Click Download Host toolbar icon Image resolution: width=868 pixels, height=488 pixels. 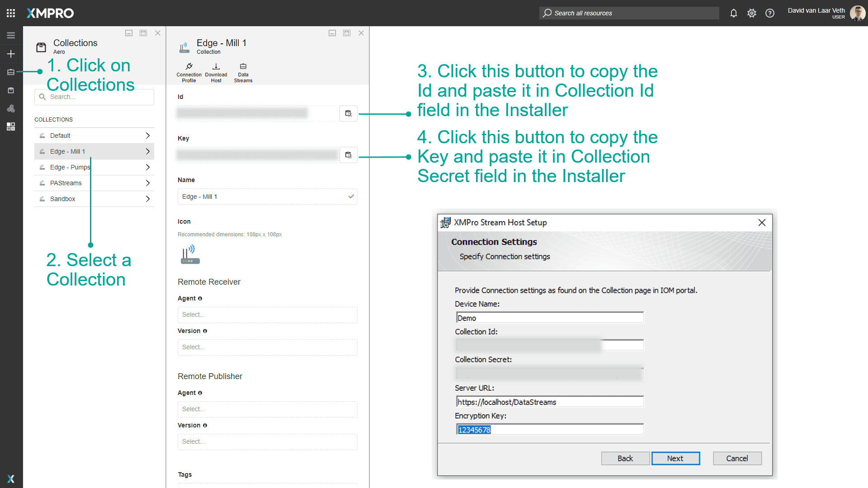[x=216, y=72]
